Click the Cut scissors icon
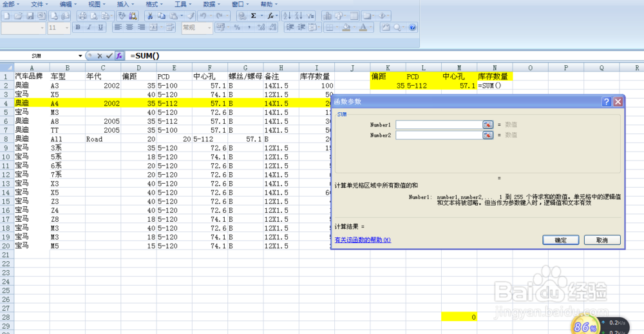This screenshot has height=334, width=644. pos(150,16)
